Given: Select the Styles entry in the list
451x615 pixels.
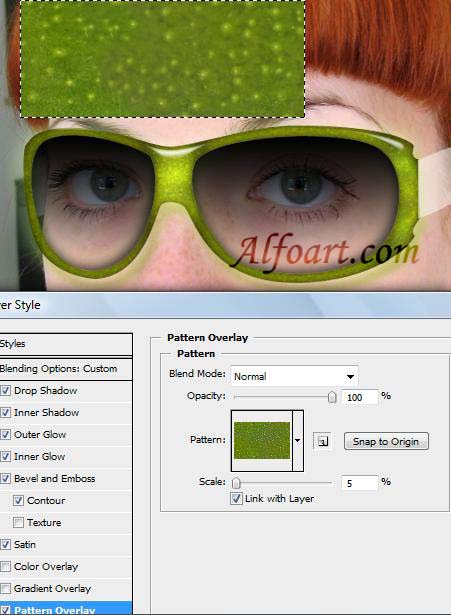Looking at the screenshot, I should pos(66,344).
